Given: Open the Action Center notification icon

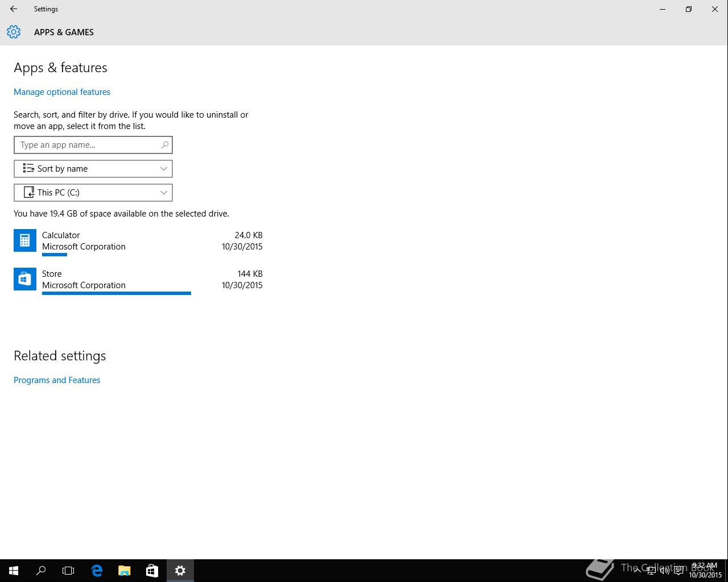Looking at the screenshot, I should [x=679, y=571].
